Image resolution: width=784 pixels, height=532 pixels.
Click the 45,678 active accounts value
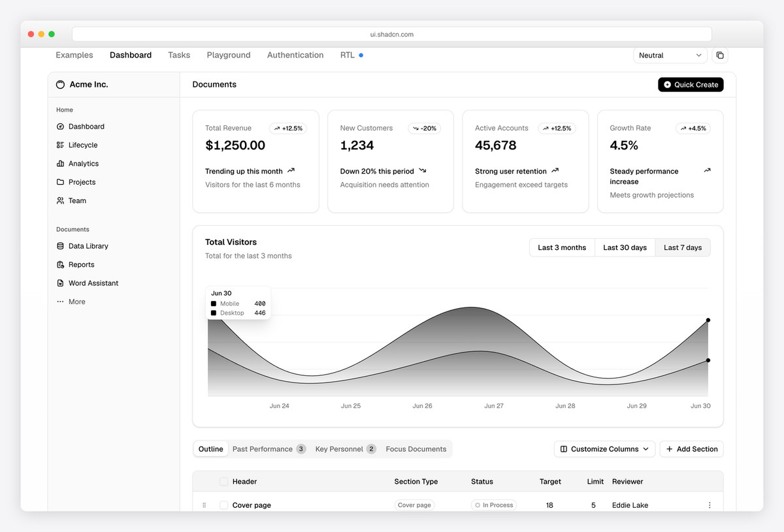tap(496, 146)
